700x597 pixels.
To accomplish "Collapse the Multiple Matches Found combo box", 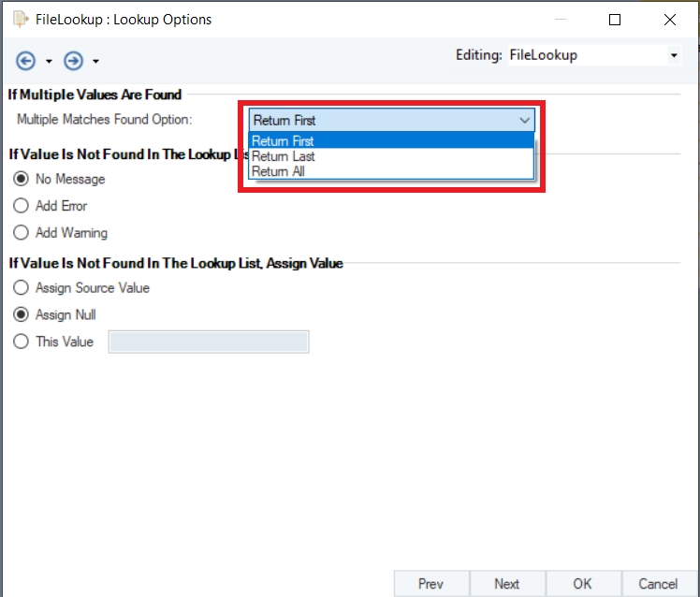I will coord(524,121).
